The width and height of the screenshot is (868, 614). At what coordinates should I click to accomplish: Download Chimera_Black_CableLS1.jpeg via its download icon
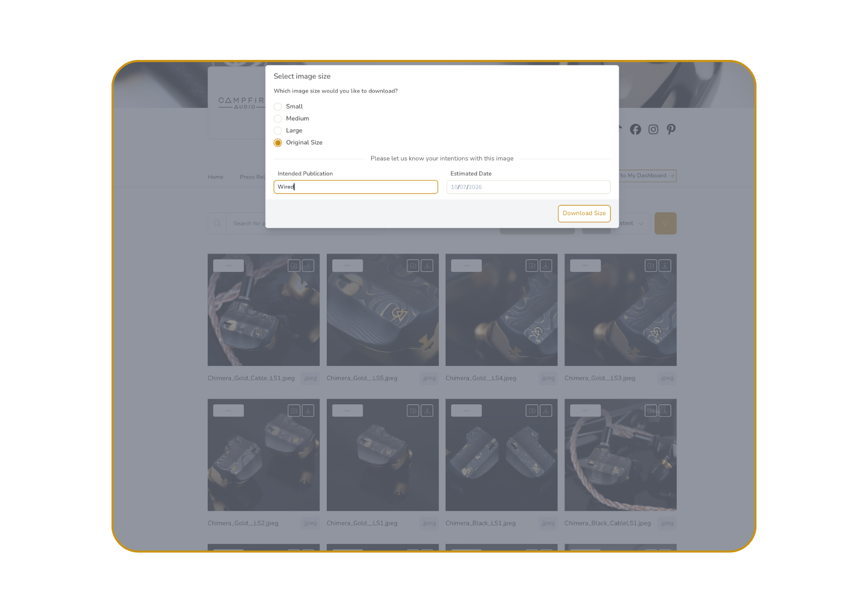coord(665,411)
